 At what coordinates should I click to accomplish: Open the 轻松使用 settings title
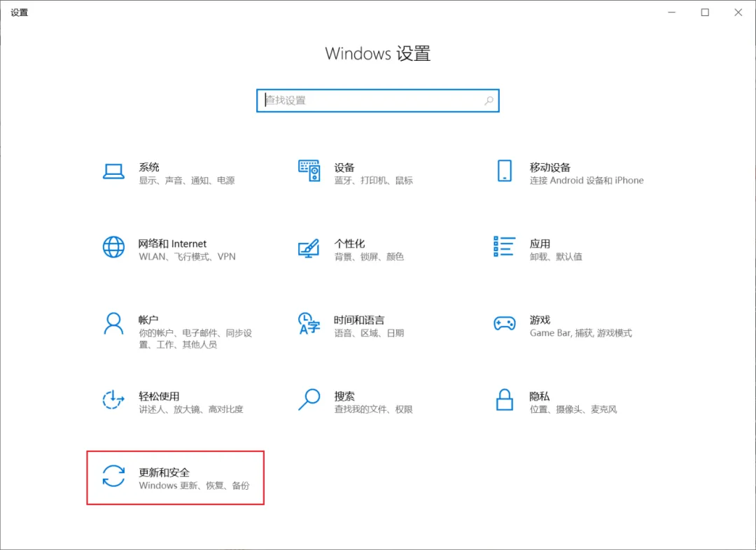point(159,396)
